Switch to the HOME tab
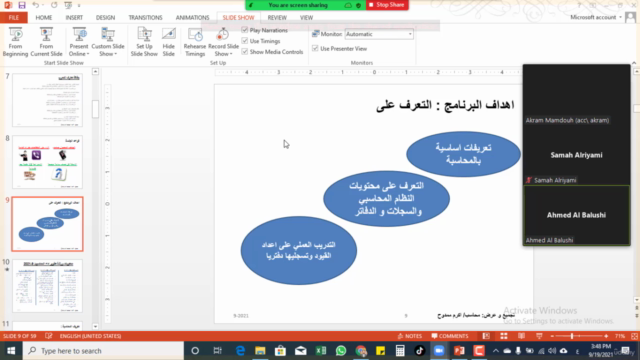The width and height of the screenshot is (640, 360). tap(44, 18)
